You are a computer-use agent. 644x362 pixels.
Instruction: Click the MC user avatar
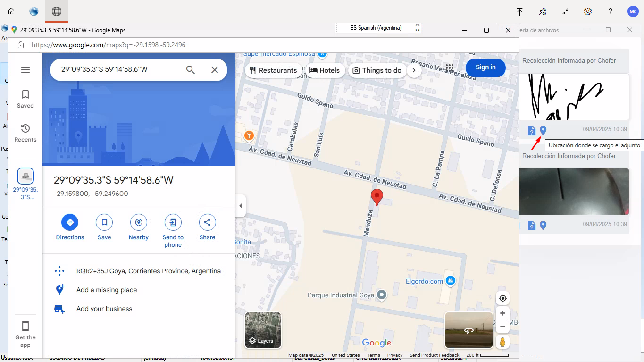point(633,11)
